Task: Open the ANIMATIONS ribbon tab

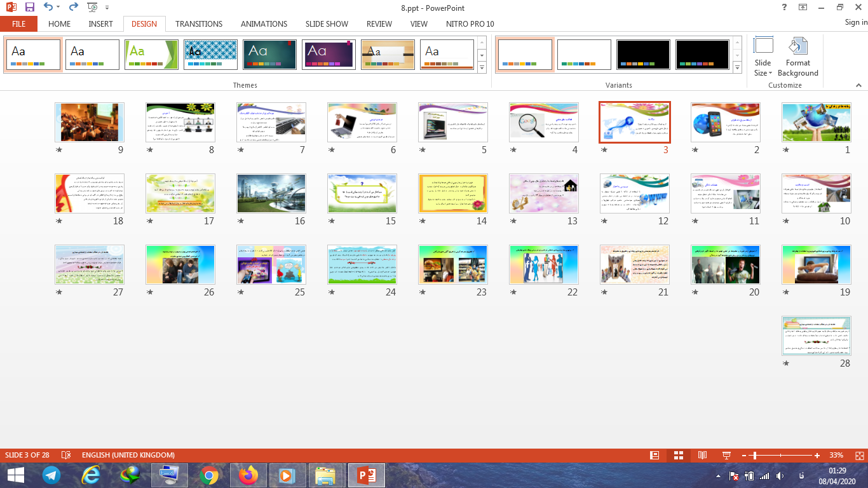Action: [264, 24]
